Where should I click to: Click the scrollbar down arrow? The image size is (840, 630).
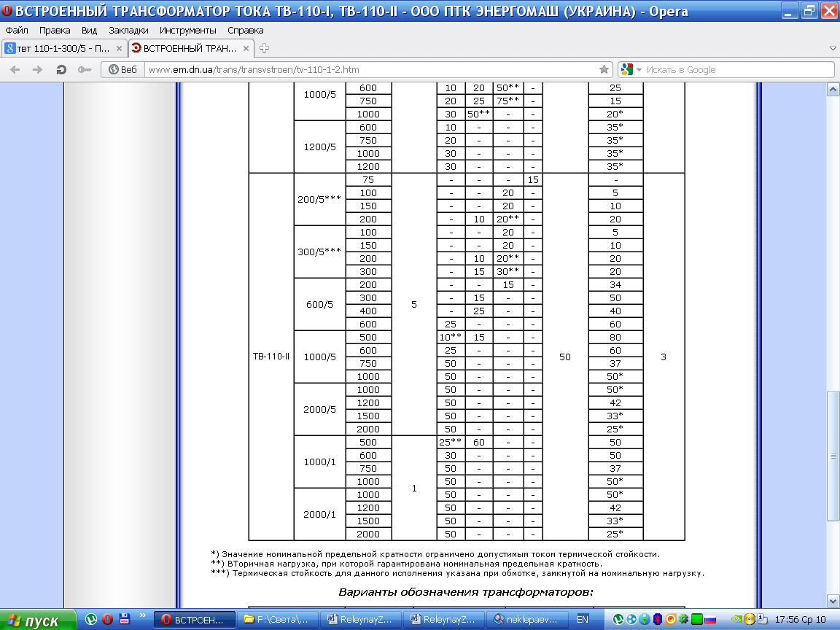point(833,601)
